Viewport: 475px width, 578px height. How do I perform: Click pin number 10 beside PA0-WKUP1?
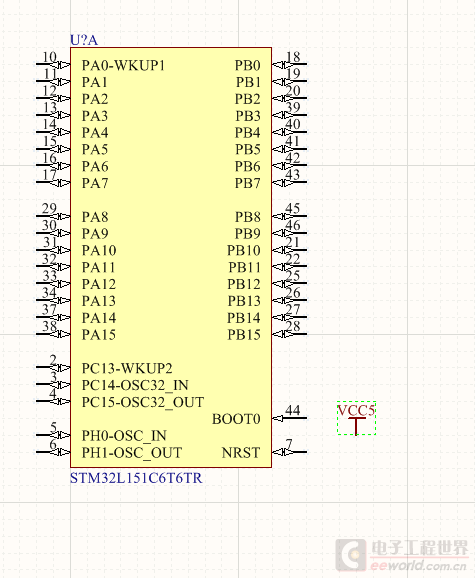[49, 57]
